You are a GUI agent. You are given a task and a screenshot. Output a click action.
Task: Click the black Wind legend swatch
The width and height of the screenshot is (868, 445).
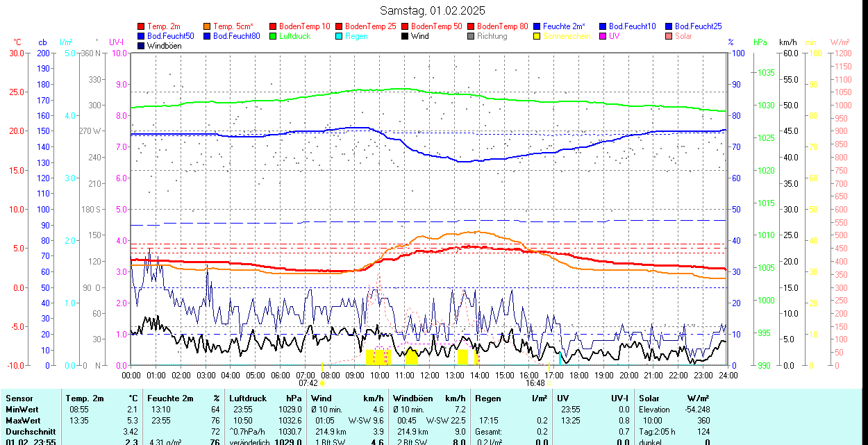point(406,36)
